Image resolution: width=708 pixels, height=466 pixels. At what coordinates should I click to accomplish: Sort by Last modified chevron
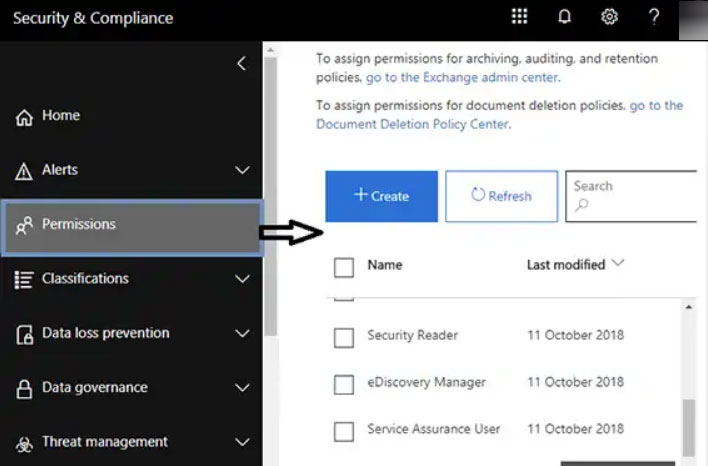pos(618,263)
